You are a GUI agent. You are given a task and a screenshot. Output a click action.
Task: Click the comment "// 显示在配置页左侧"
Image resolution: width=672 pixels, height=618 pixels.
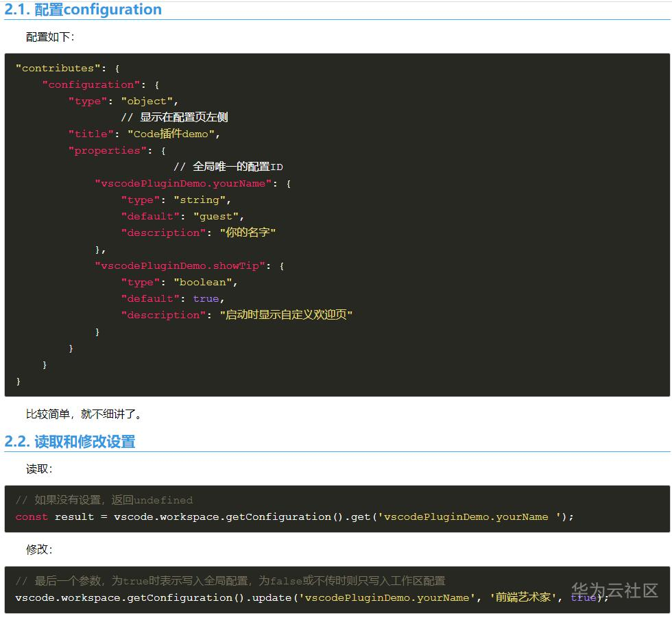176,117
